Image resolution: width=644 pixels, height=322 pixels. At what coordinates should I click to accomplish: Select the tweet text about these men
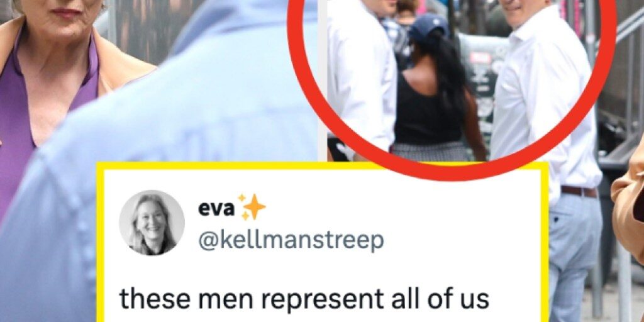coord(304,299)
